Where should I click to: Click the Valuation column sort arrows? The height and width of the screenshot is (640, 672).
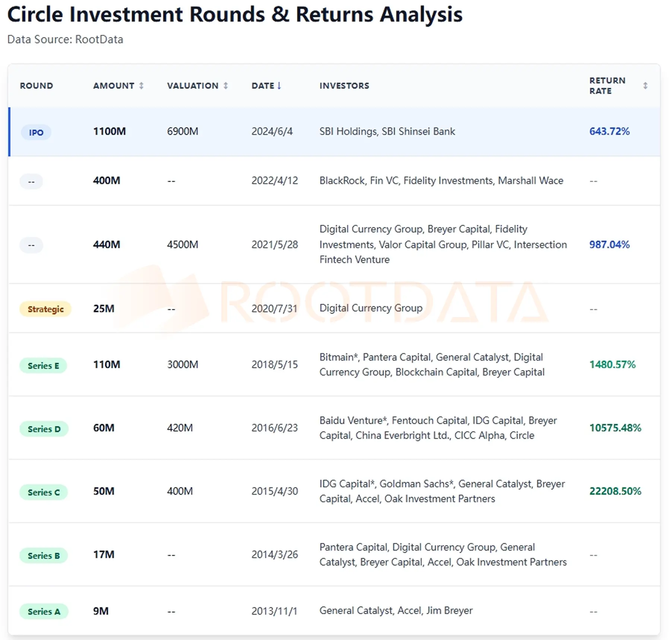225,86
